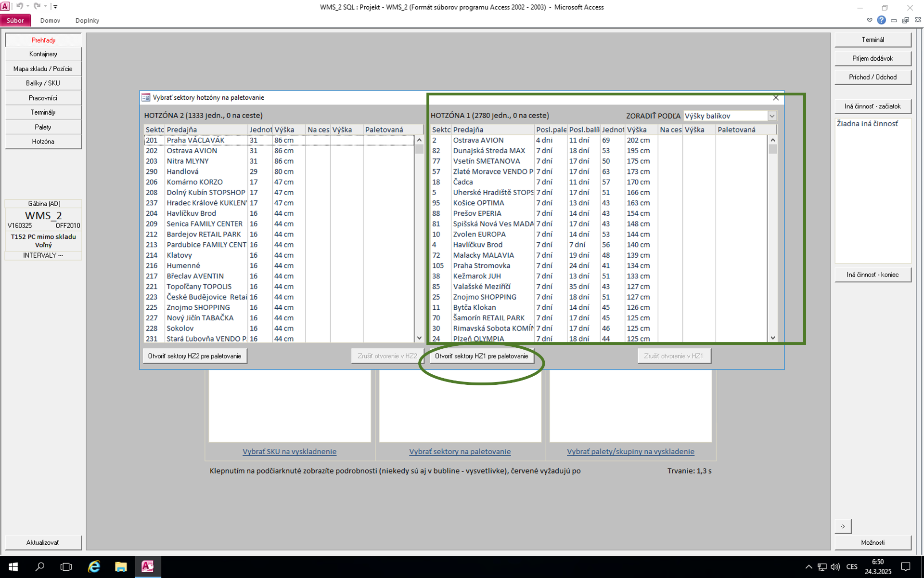
Task: Open the Task View icon on taskbar
Action: (x=66, y=566)
